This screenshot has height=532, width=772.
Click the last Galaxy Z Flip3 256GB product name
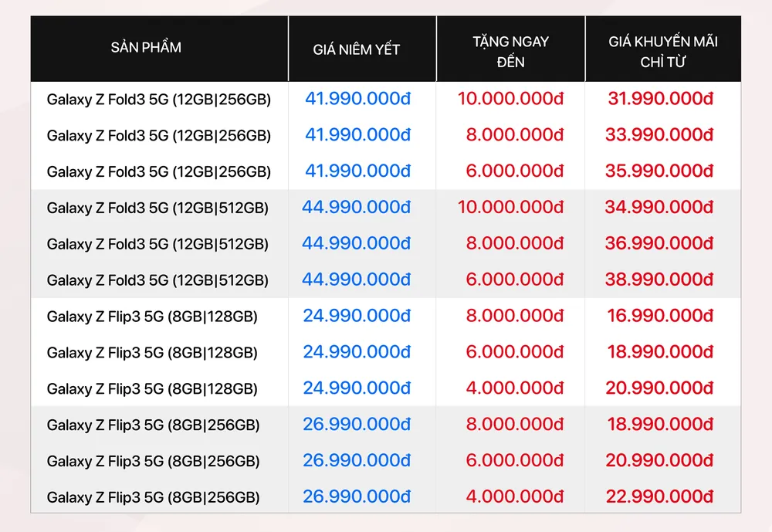click(153, 497)
